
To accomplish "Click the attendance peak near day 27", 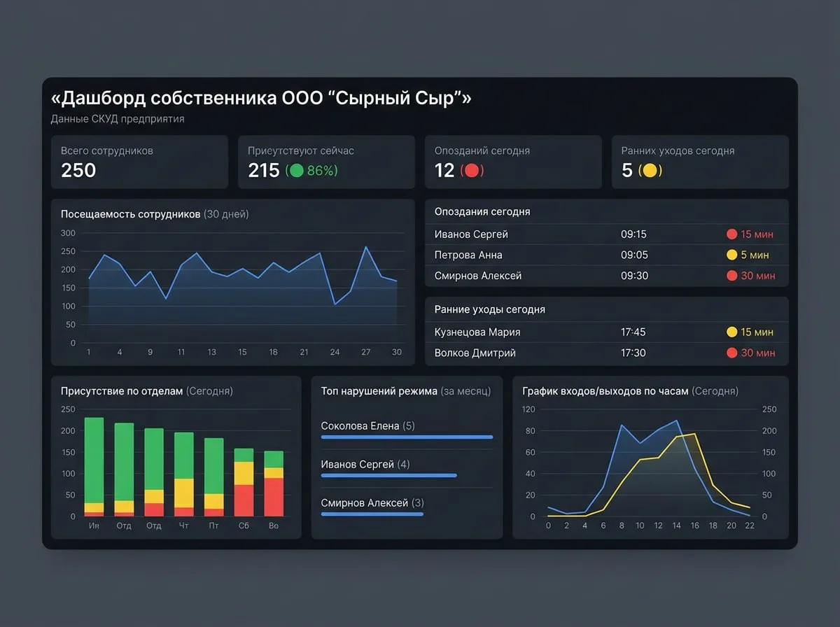I will point(365,247).
